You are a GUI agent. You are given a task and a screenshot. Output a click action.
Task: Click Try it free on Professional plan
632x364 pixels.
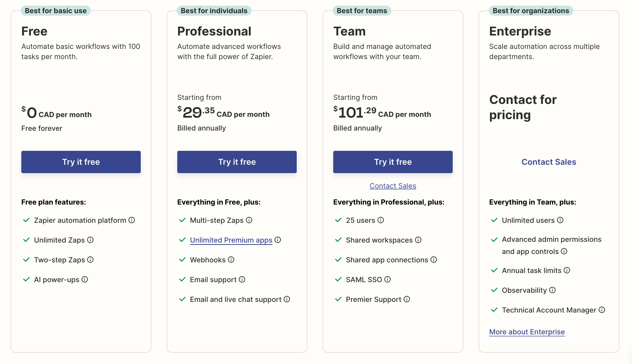coord(237,162)
